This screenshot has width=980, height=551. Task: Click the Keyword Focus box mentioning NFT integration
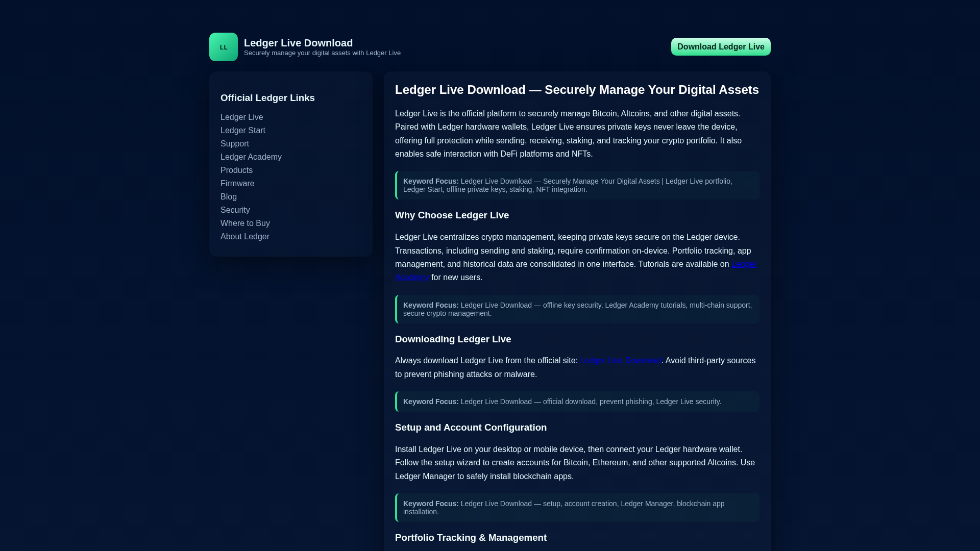coord(577,185)
